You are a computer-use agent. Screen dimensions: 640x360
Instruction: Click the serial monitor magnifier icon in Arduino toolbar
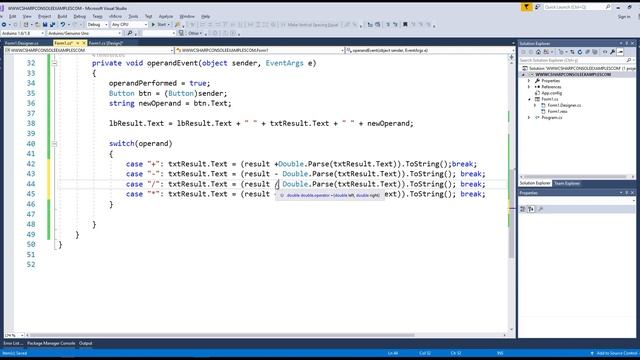pos(130,33)
